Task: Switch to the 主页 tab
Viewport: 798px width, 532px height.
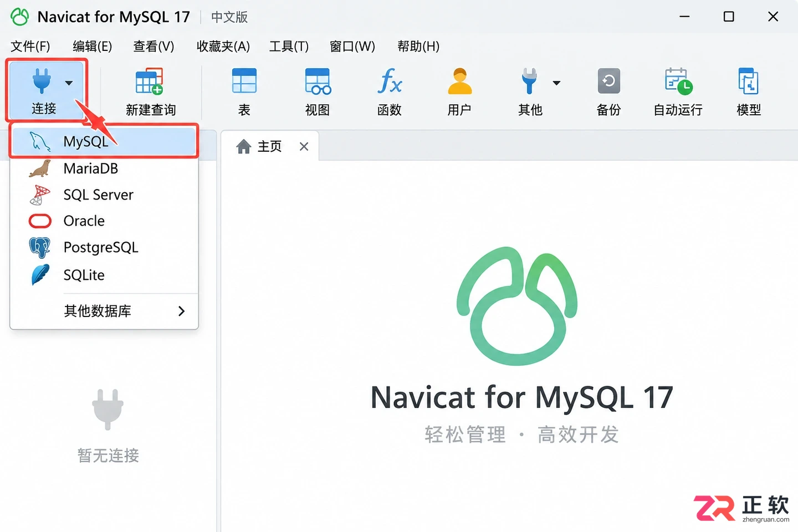Action: pos(270,146)
